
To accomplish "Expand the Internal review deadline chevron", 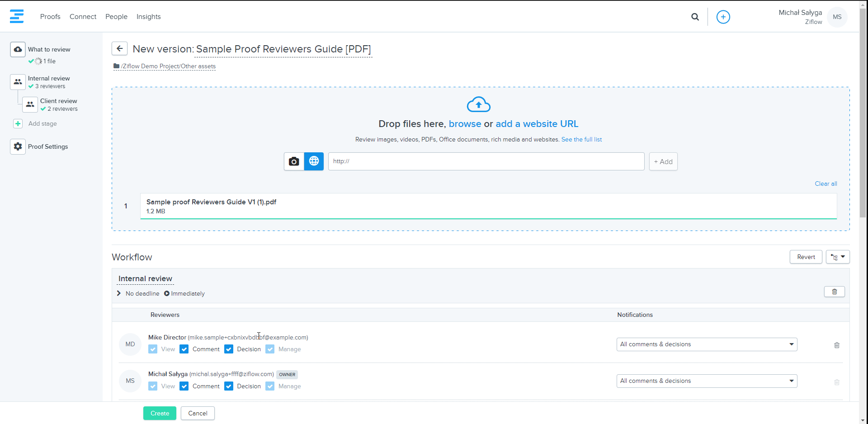I will [119, 293].
